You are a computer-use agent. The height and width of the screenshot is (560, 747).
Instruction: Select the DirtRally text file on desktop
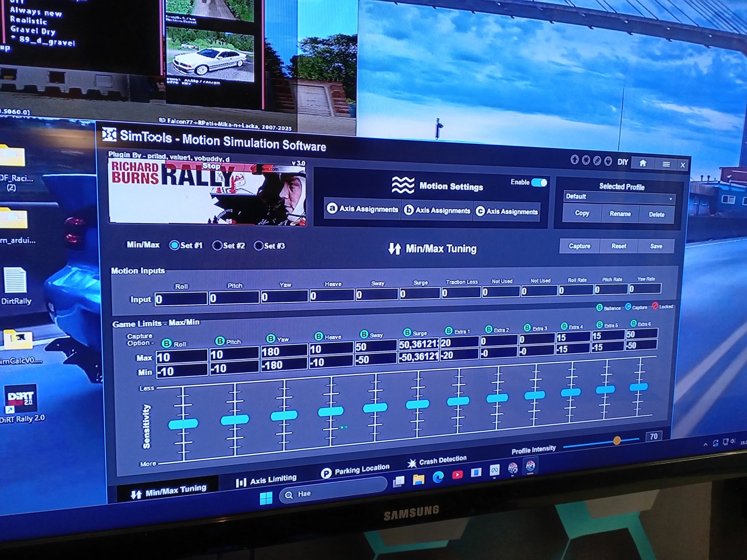[15, 285]
